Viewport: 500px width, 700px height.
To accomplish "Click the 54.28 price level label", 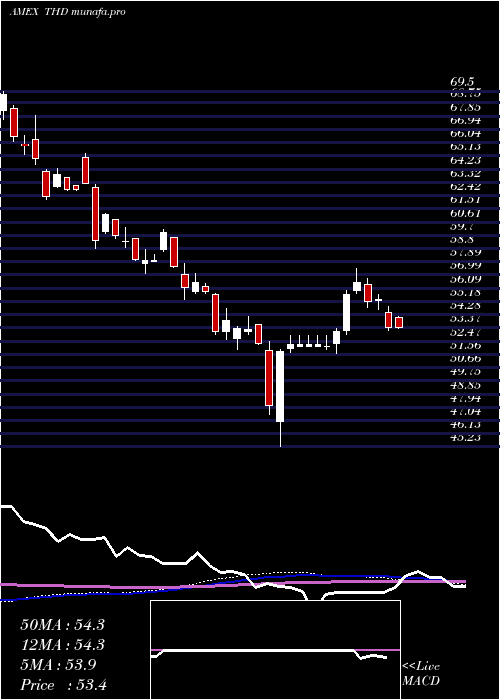I will coord(466,306).
